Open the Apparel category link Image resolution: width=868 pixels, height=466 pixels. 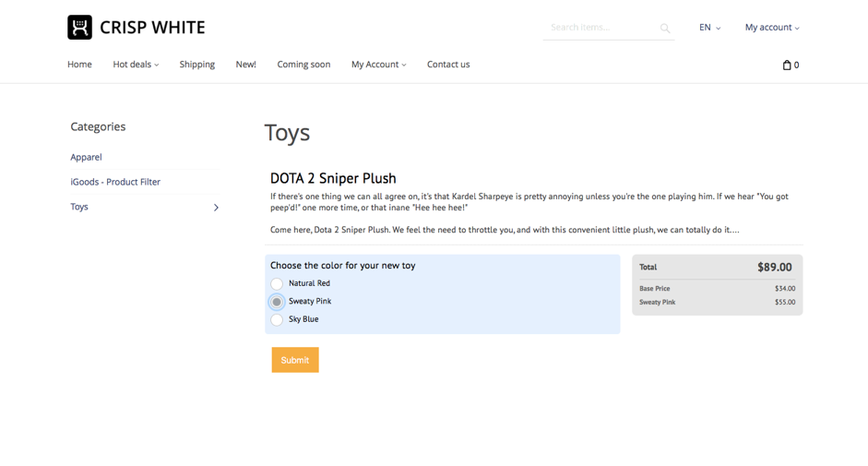[86, 157]
